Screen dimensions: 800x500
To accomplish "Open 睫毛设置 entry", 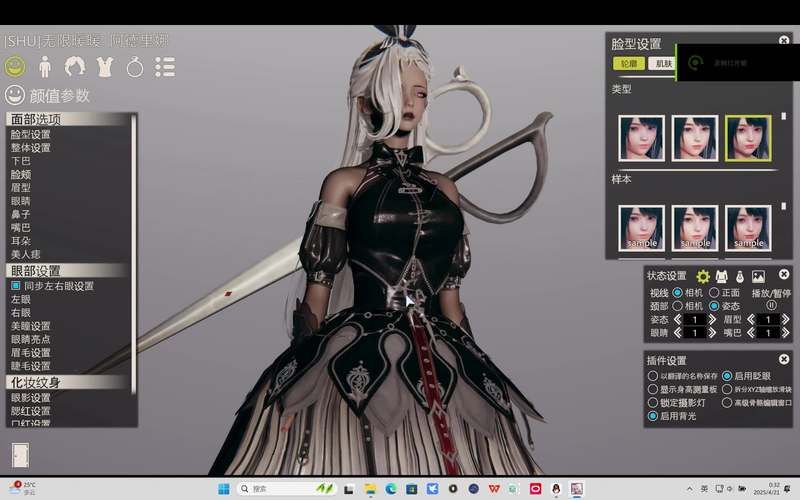I will [x=31, y=365].
